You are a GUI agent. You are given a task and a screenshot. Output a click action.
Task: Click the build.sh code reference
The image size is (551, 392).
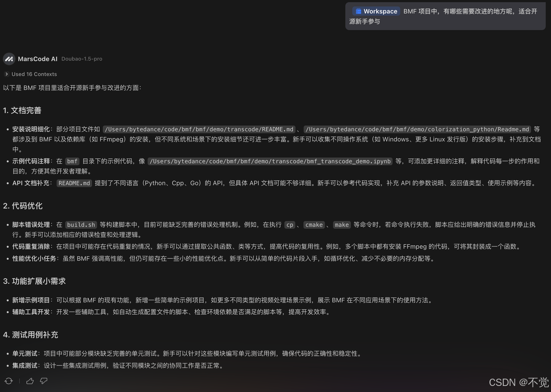(81, 225)
